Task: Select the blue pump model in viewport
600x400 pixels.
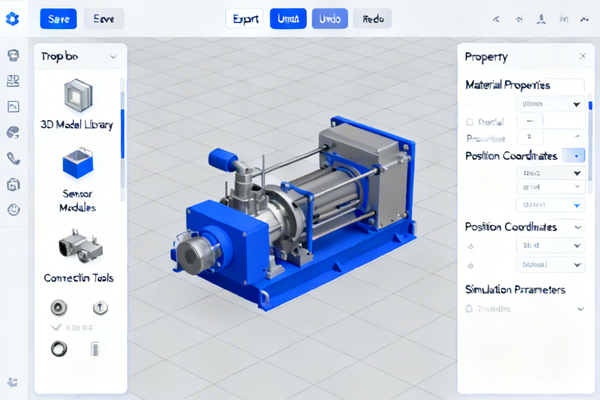Action: coord(294,214)
